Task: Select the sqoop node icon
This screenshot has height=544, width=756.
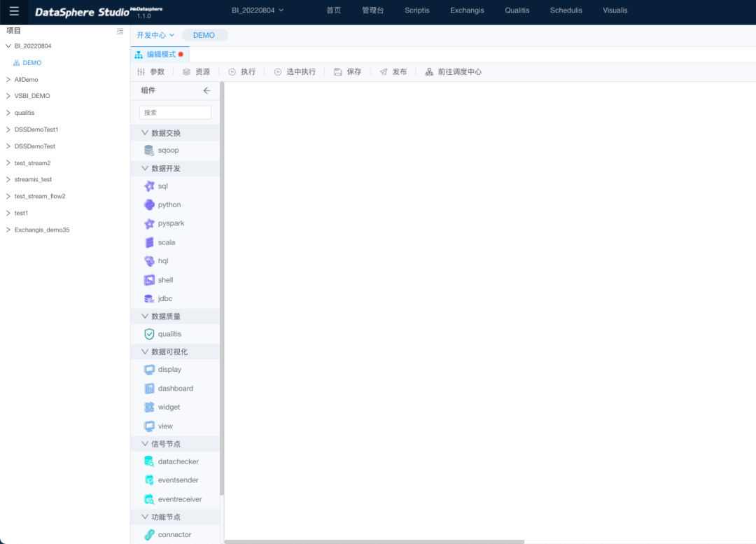Action: 149,151
